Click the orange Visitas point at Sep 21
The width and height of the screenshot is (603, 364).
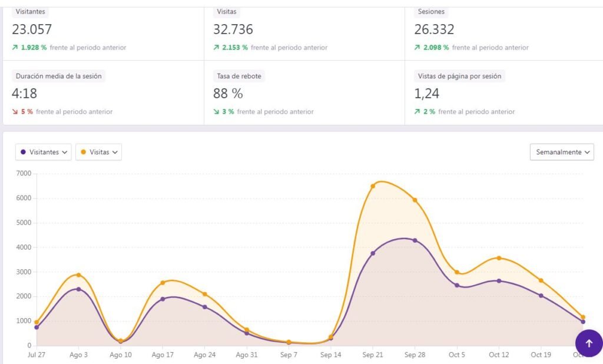[373, 186]
